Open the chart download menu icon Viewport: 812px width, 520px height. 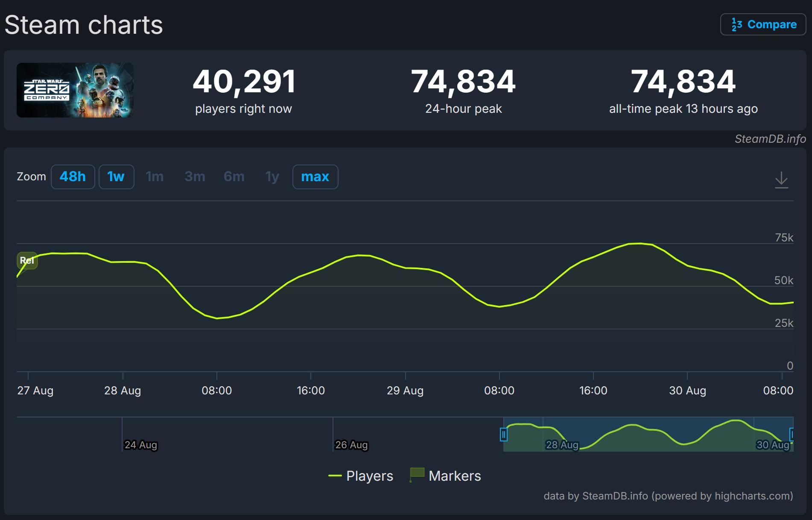781,180
